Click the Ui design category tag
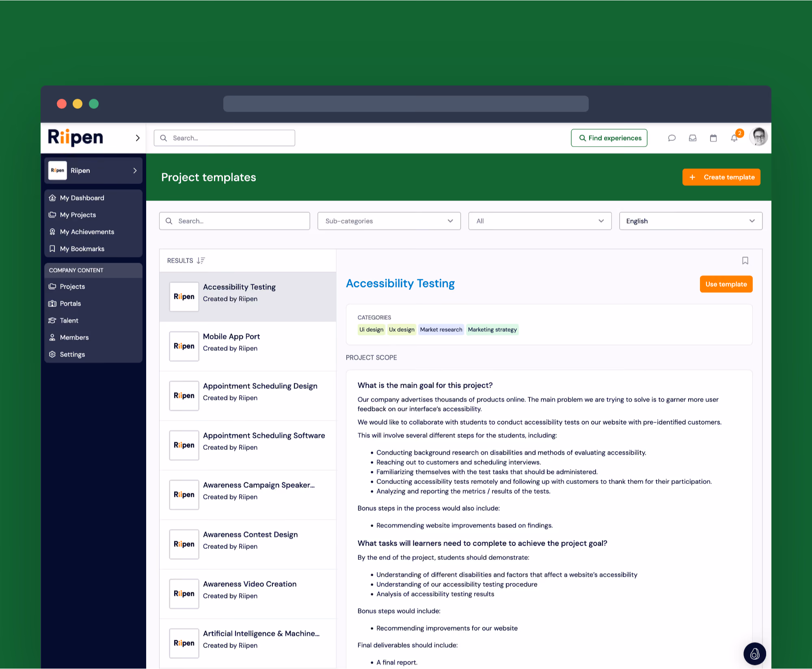This screenshot has width=812, height=669. pos(371,330)
